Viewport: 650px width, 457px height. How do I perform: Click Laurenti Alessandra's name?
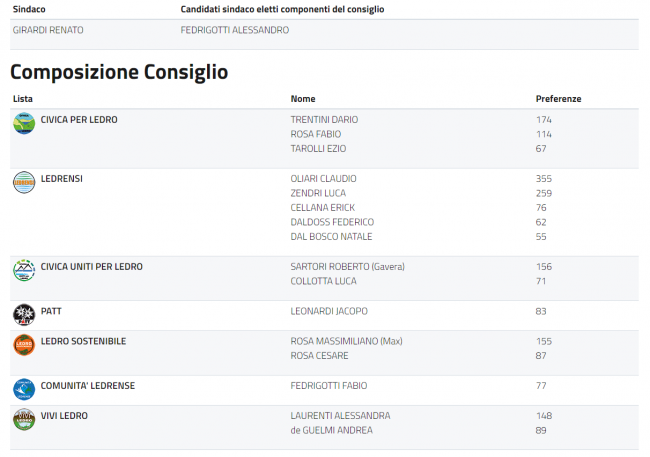point(340,415)
